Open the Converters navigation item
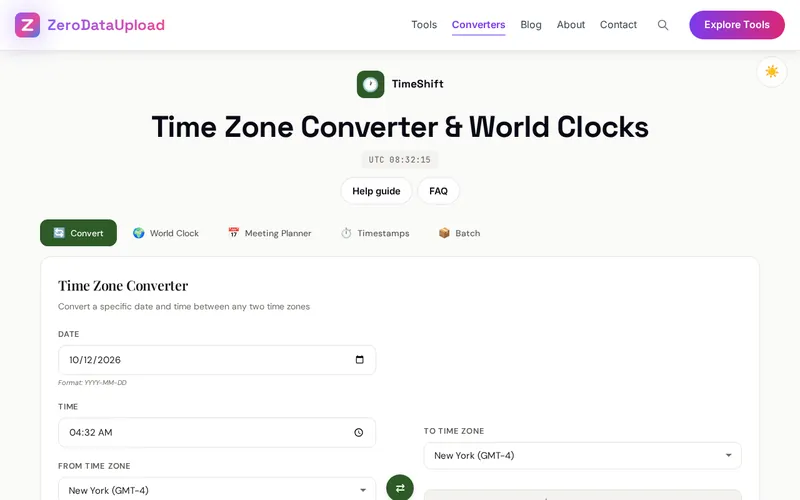 coord(479,25)
